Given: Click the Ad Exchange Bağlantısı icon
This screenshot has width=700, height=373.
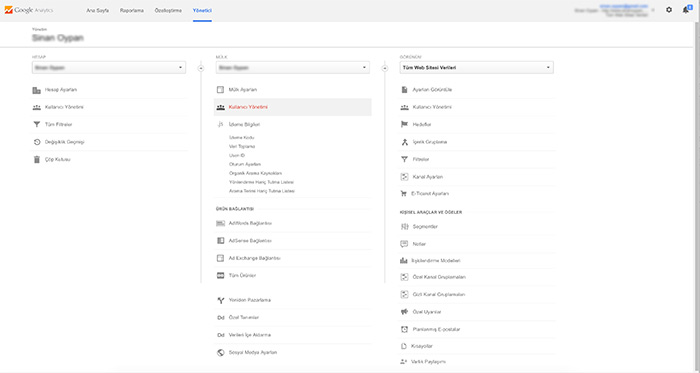Looking at the screenshot, I should tap(220, 258).
